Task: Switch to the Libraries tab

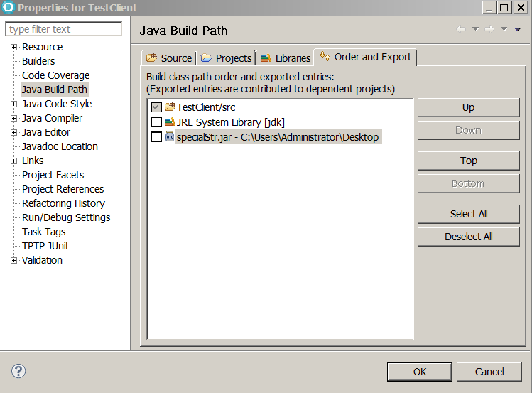Action: point(285,58)
